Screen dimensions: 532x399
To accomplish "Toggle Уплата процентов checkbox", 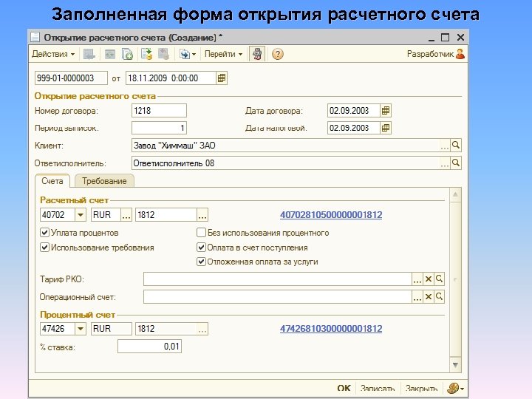I will [x=45, y=233].
